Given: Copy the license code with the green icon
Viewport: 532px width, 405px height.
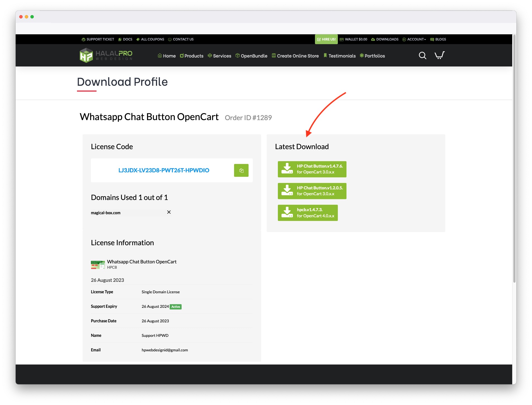Looking at the screenshot, I should point(241,170).
